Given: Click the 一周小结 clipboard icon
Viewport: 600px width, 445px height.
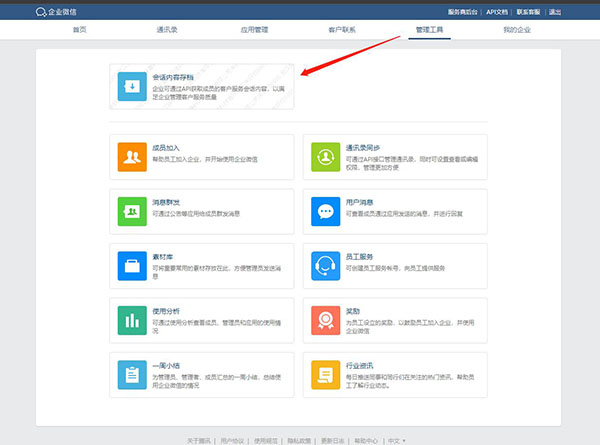Looking at the screenshot, I should pyautogui.click(x=132, y=375).
